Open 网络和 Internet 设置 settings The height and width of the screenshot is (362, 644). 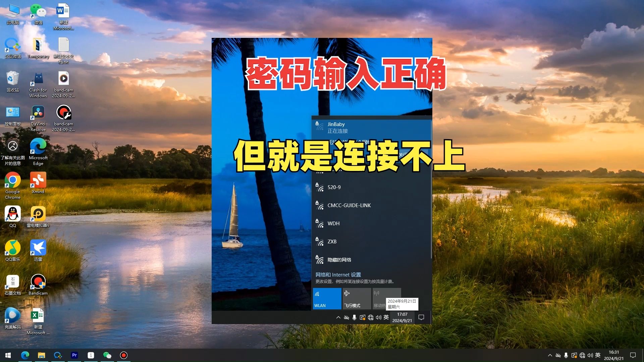338,275
